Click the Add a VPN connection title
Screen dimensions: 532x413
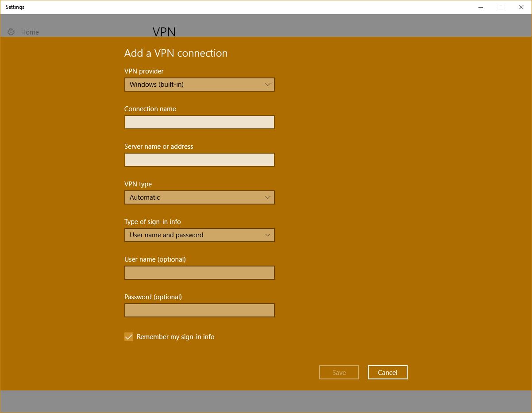pyautogui.click(x=176, y=53)
